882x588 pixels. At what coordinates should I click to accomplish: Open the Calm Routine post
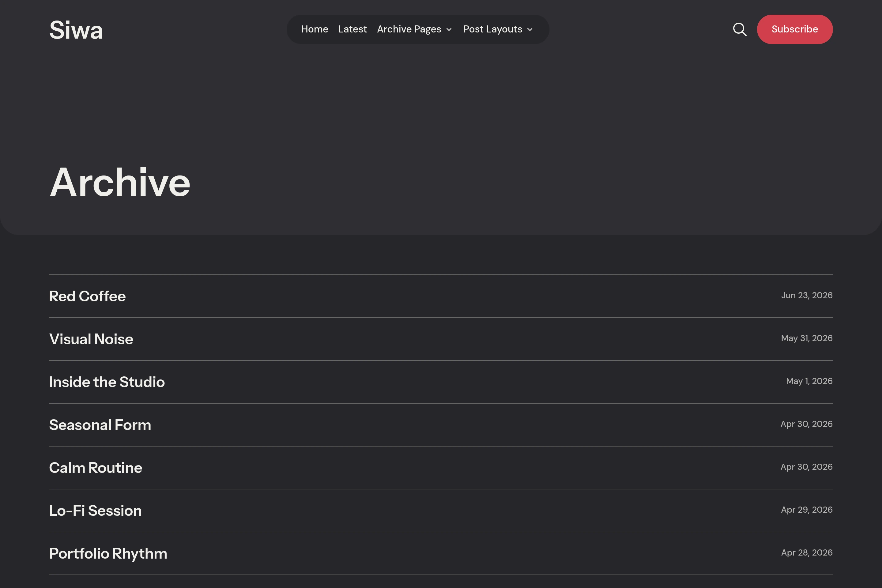pos(96,468)
